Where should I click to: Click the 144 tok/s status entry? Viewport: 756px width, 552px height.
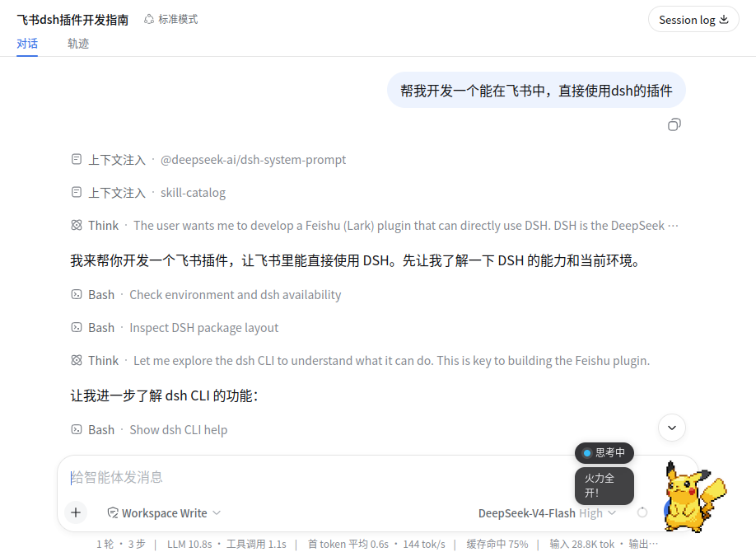424,545
